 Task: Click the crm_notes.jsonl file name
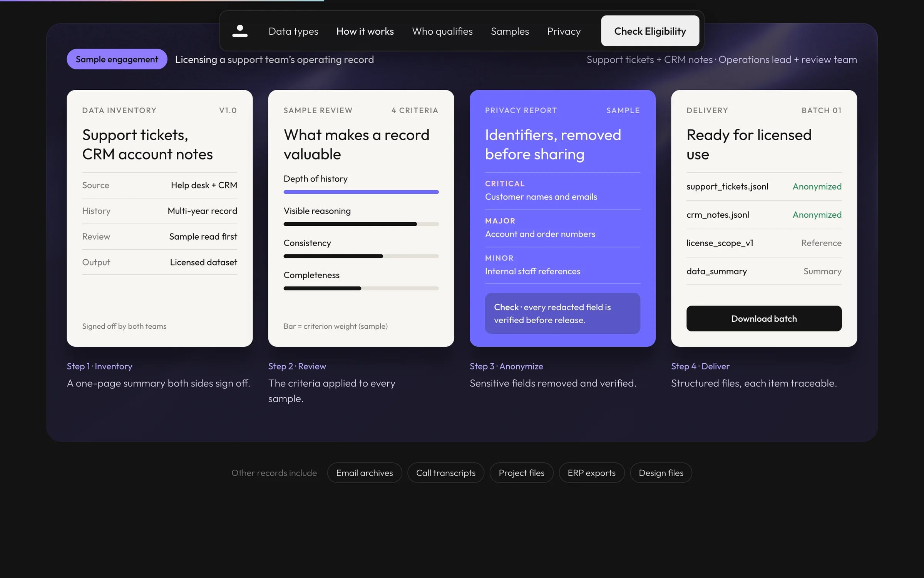point(718,215)
